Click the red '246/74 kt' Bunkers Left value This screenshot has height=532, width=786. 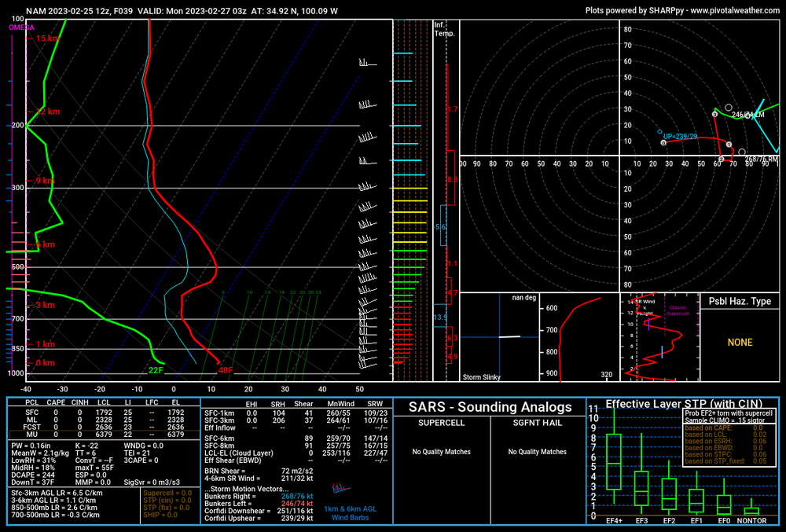click(297, 504)
